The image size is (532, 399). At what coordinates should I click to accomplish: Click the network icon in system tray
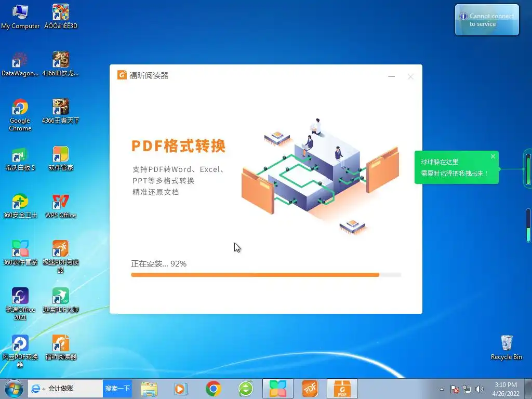tap(467, 389)
